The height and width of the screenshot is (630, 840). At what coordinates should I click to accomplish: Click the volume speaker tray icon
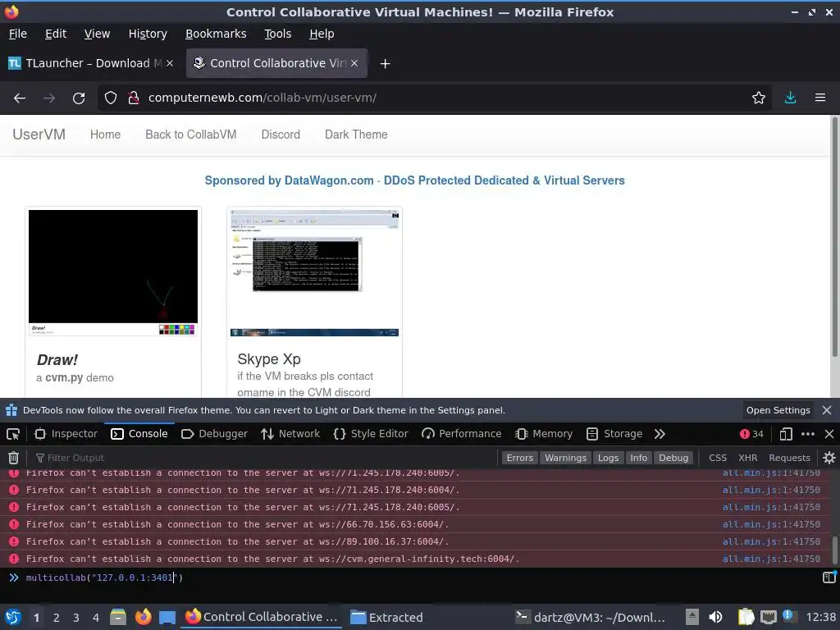(715, 618)
